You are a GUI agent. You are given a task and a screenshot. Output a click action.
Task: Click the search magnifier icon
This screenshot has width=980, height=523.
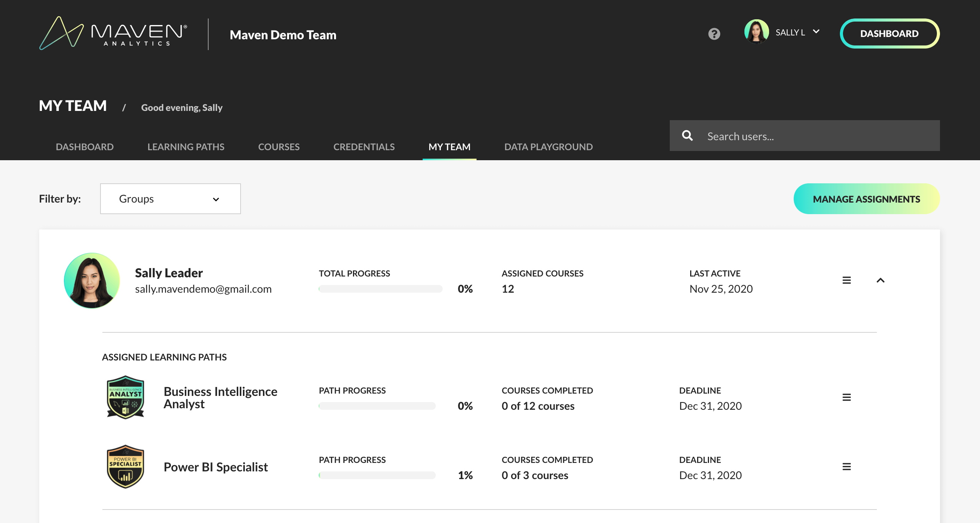(687, 136)
